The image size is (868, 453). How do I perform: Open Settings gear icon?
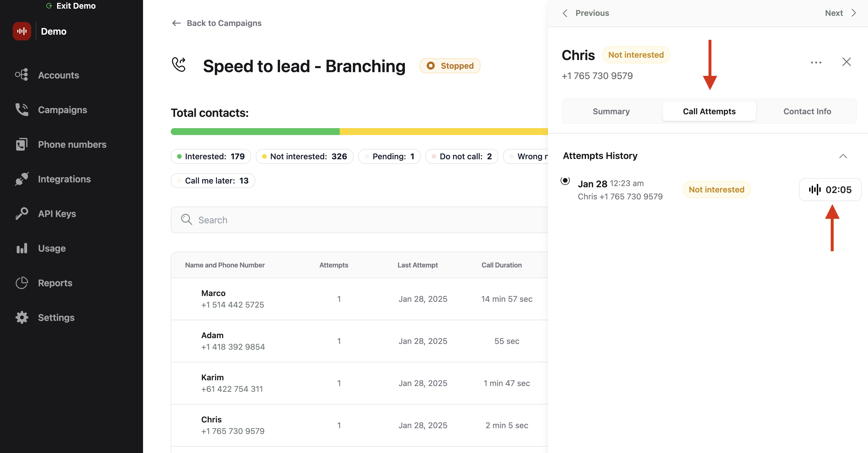(x=22, y=317)
